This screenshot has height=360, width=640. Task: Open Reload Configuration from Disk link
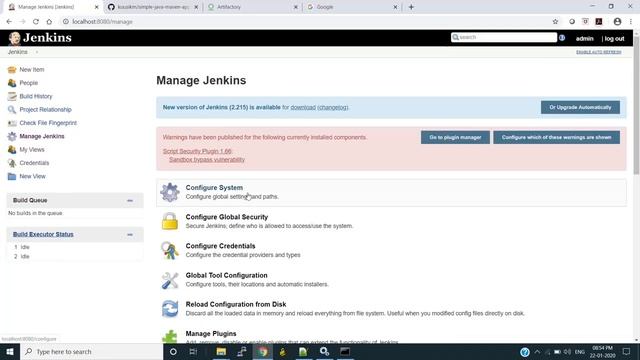tap(236, 304)
